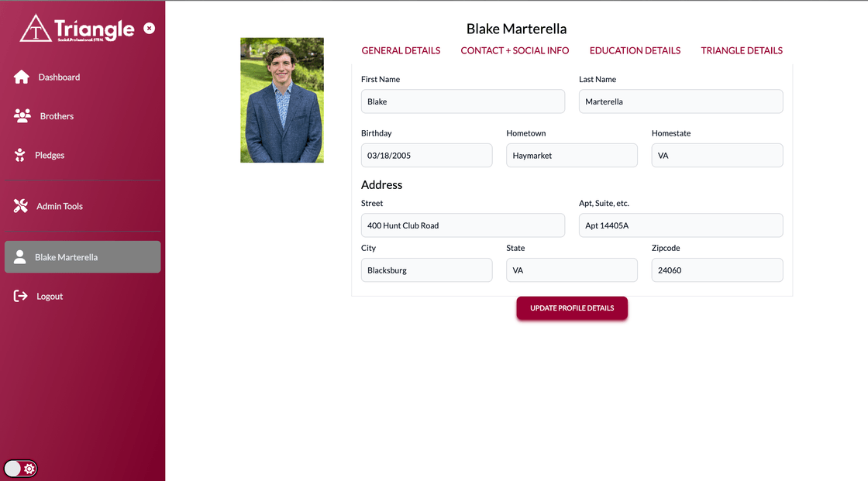Click the Blake Marterella user icon
Viewport: 868px width, 481px height.
click(20, 257)
